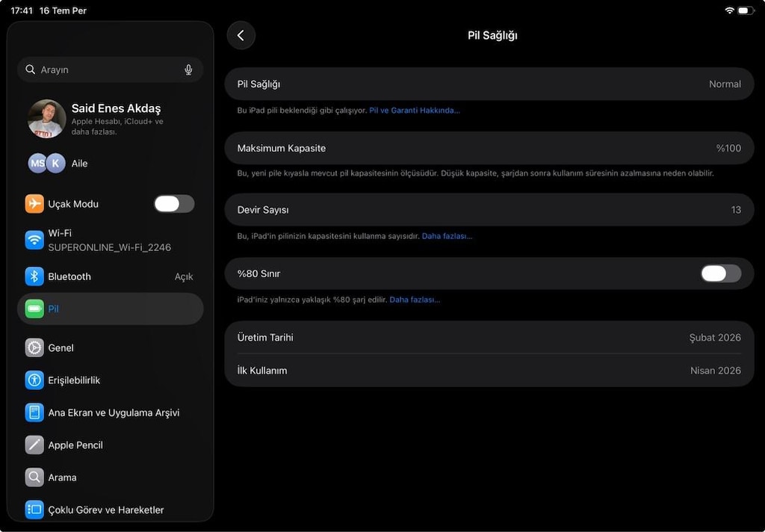This screenshot has height=532, width=765.
Task: Enable the %80 Sınır switch
Action: pyautogui.click(x=721, y=273)
